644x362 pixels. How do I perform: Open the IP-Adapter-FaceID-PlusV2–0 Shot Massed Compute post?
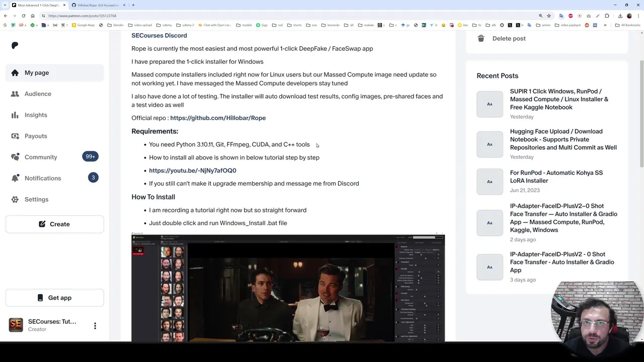pyautogui.click(x=563, y=218)
